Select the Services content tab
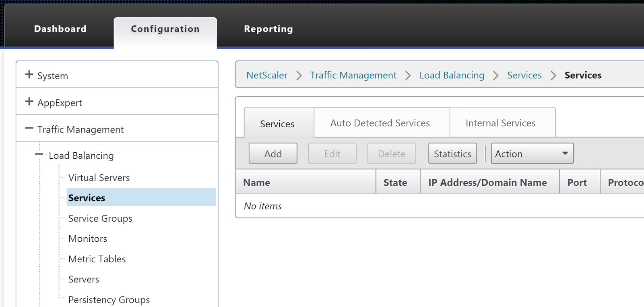644x307 pixels. [279, 122]
